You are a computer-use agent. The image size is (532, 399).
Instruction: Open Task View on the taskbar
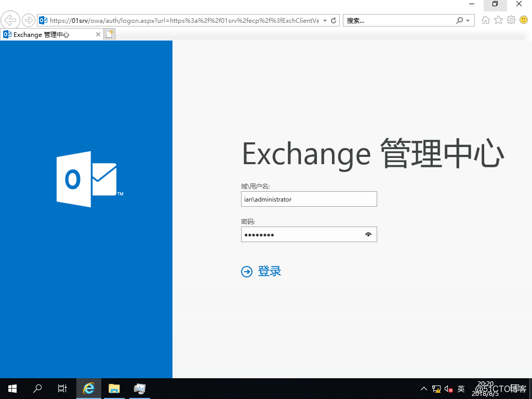pyautogui.click(x=62, y=389)
